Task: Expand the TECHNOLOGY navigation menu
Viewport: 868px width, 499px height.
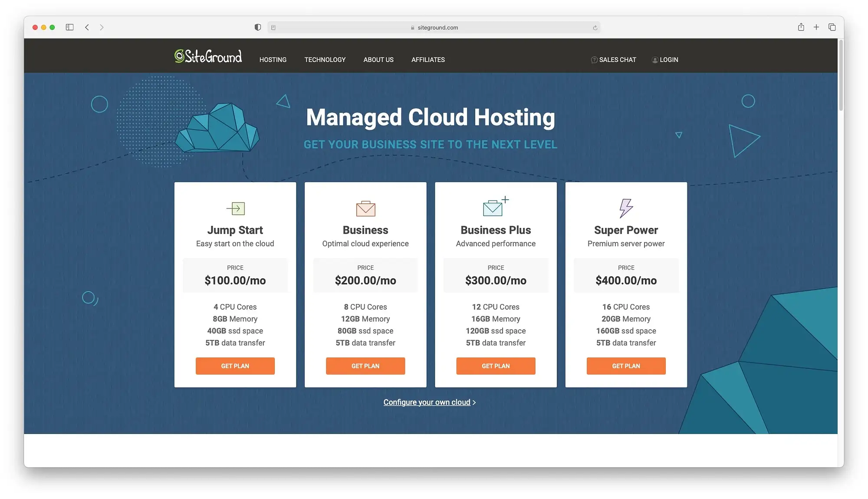Action: click(325, 59)
